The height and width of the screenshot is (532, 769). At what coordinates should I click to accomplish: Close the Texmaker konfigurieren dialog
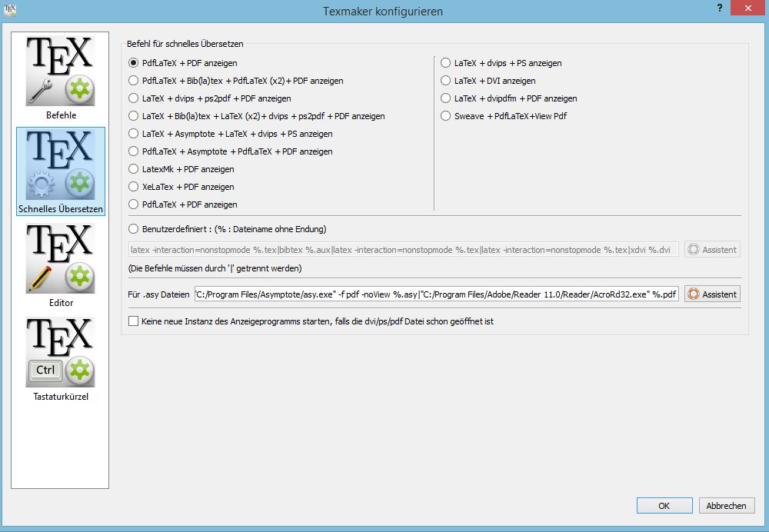(x=748, y=8)
